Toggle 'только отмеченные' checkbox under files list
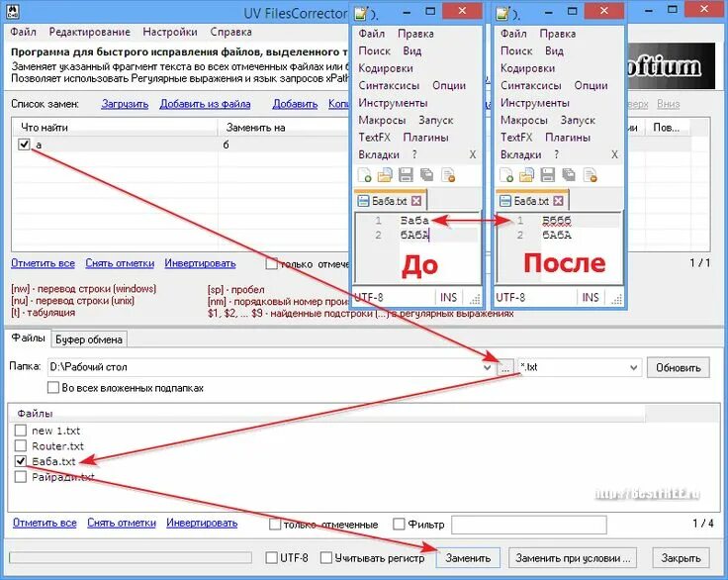The width and height of the screenshot is (728, 580). [x=275, y=525]
